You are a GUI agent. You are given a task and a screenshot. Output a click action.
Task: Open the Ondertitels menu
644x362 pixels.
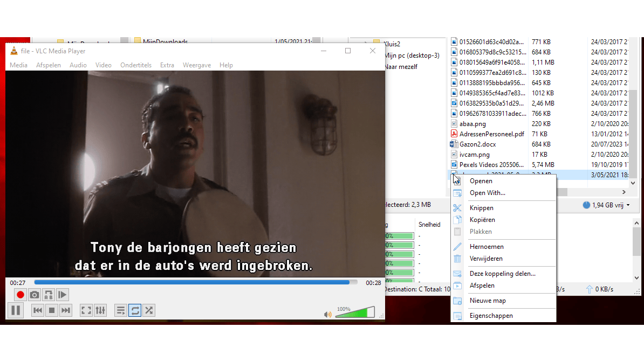(x=136, y=65)
